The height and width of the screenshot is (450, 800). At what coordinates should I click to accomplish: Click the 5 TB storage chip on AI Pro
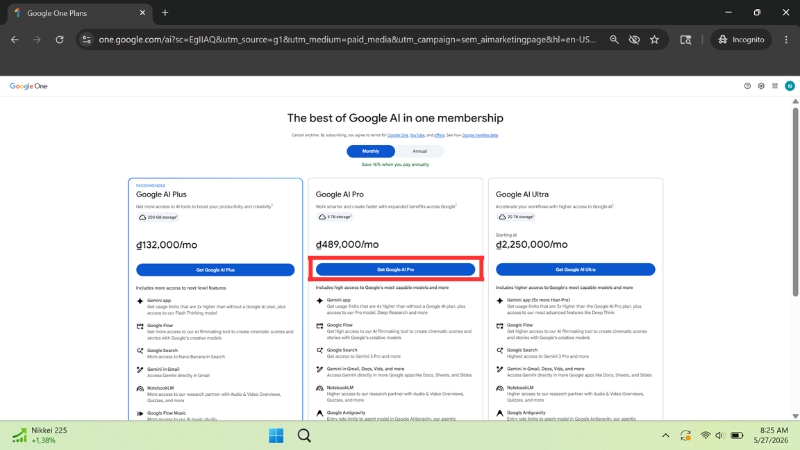pos(335,217)
